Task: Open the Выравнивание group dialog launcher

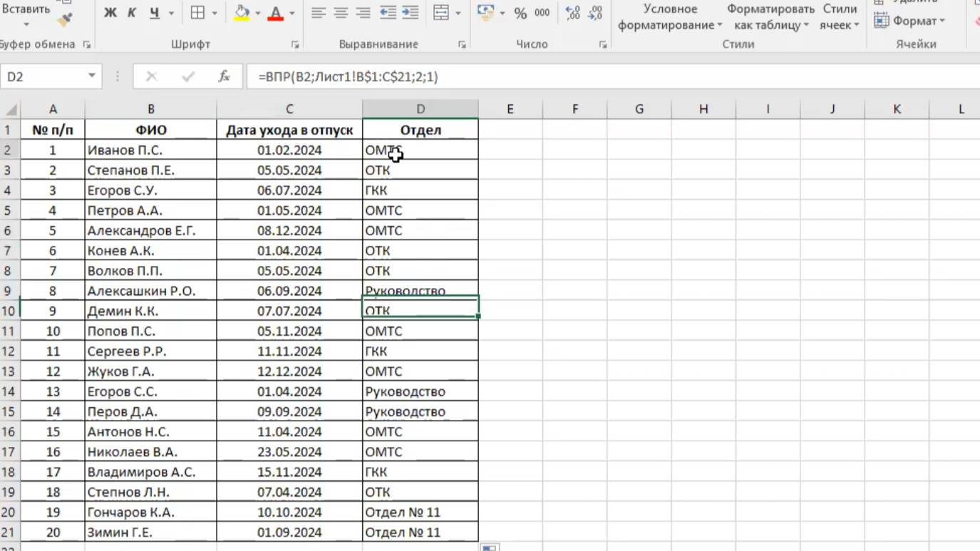Action: tap(462, 44)
